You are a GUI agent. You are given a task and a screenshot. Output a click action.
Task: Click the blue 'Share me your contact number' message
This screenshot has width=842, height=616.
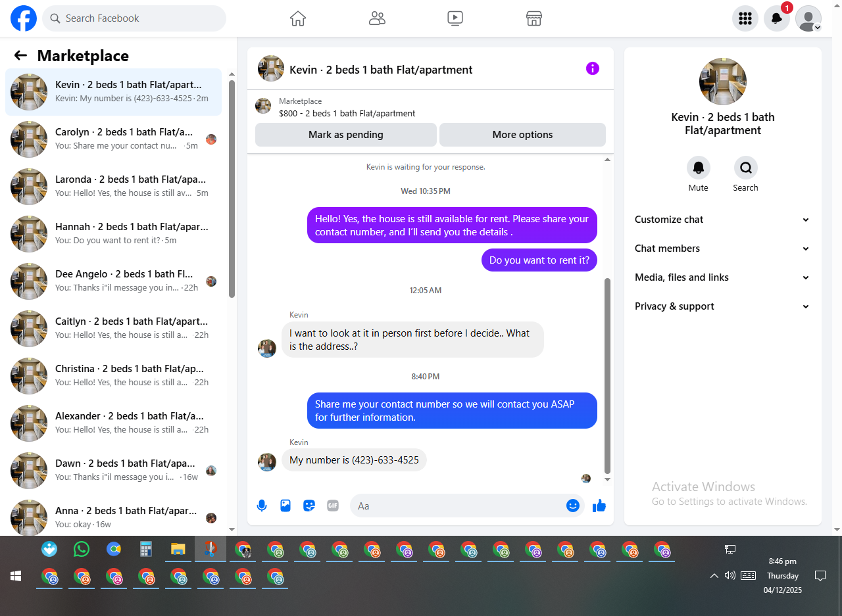pos(452,411)
